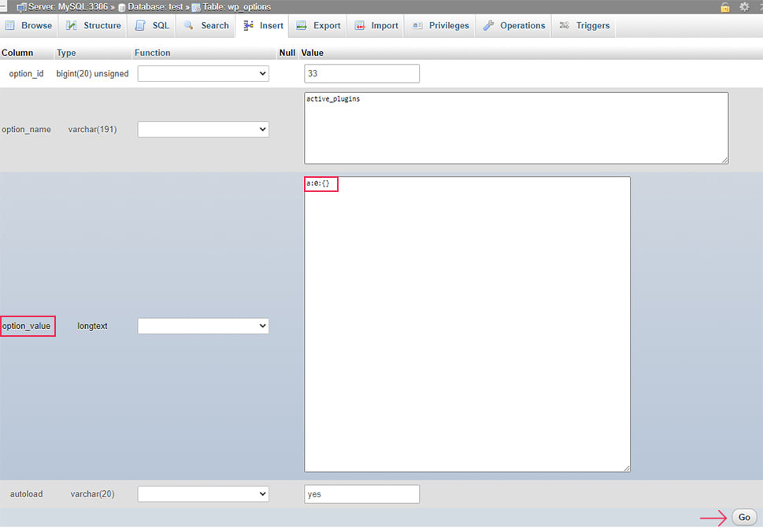Image resolution: width=763 pixels, height=532 pixels.
Task: Click the option_name column name
Action: [26, 129]
